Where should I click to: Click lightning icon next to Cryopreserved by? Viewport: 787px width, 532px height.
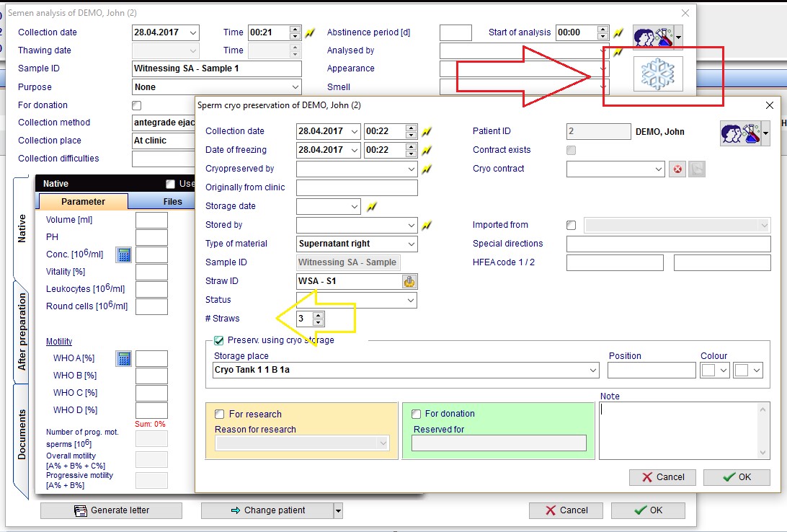point(427,169)
